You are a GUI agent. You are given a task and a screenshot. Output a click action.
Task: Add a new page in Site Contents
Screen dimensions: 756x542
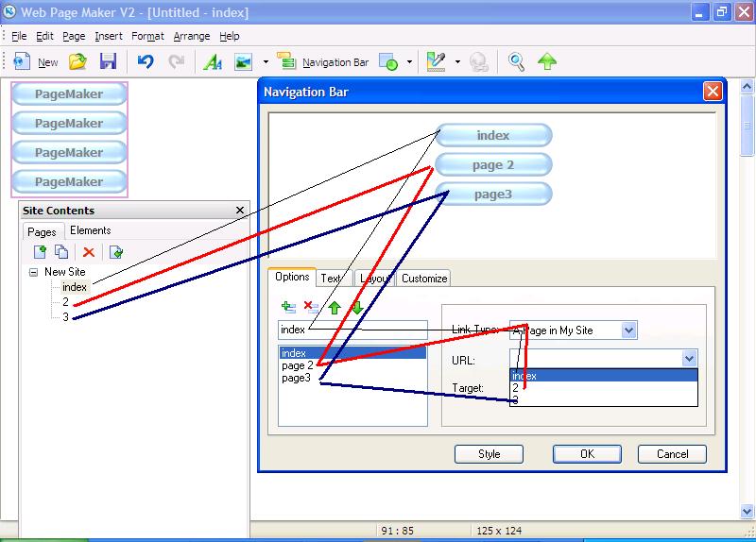click(40, 251)
